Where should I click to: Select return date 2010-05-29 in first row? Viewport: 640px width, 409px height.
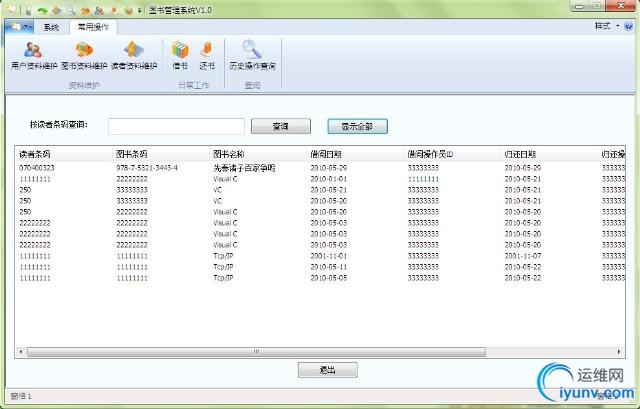523,168
